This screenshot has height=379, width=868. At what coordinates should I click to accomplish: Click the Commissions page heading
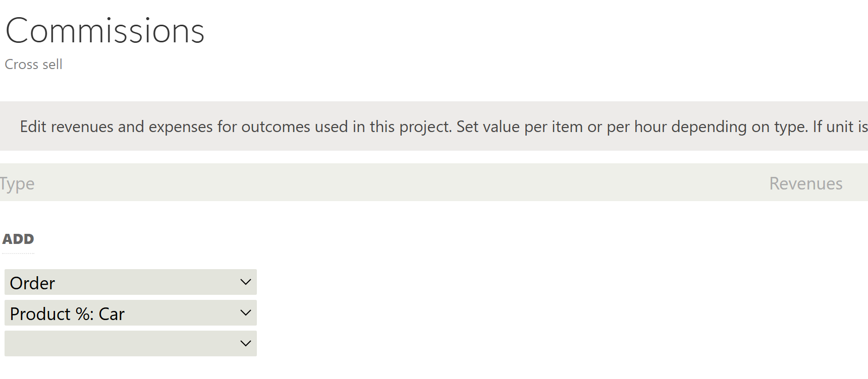[x=105, y=31]
